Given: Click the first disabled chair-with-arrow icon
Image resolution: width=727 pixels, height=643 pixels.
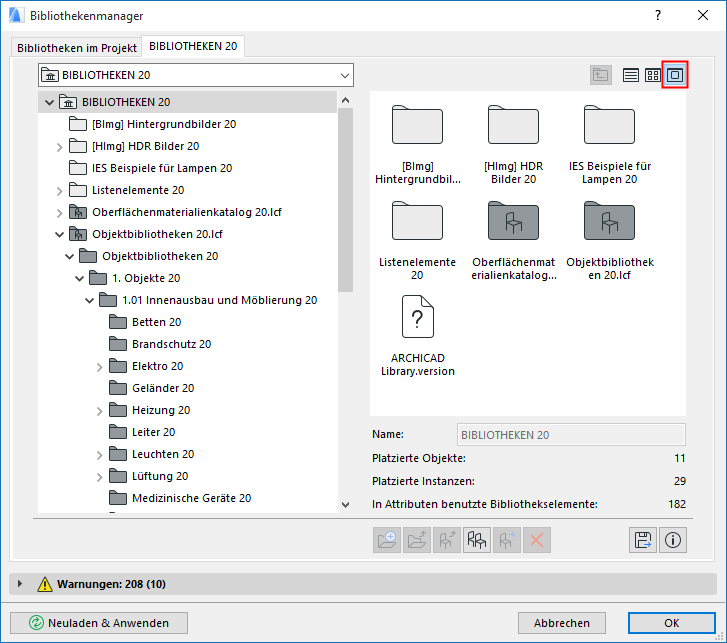Looking at the screenshot, I should tap(446, 540).
